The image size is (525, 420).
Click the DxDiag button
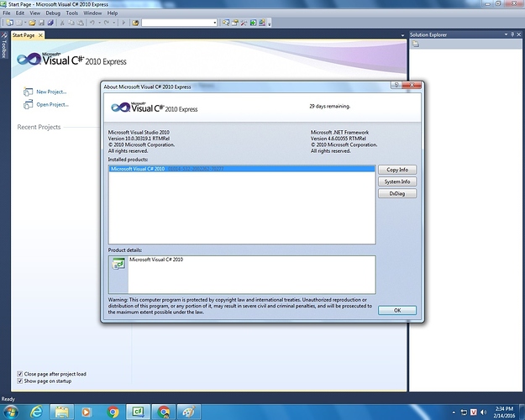(397, 193)
